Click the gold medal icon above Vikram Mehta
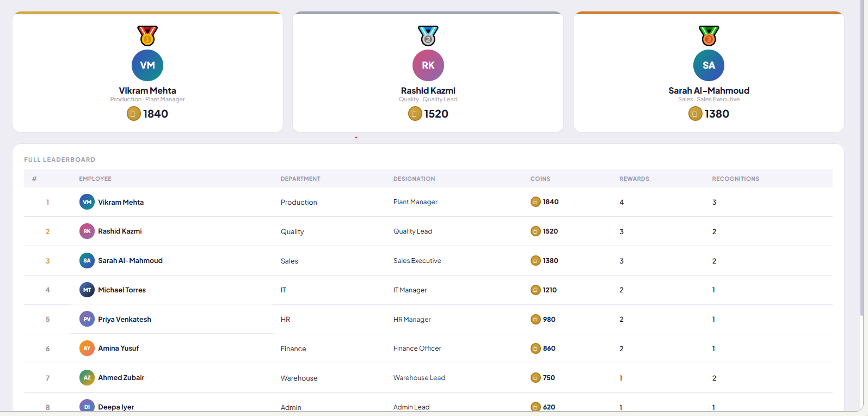Screen dimensions: 868x416 (147, 36)
